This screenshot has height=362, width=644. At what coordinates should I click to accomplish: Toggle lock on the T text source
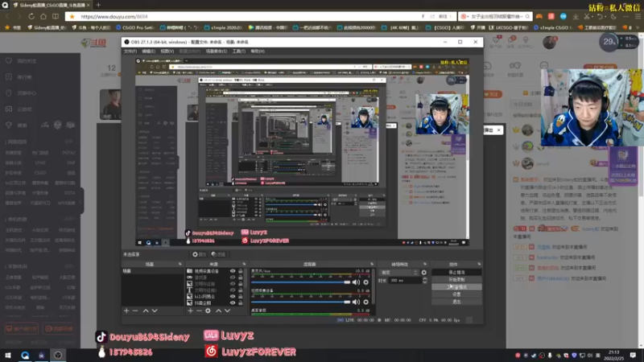pyautogui.click(x=240, y=290)
